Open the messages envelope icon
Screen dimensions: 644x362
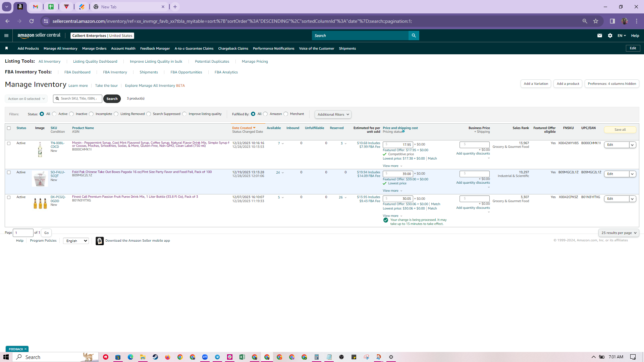(600, 36)
